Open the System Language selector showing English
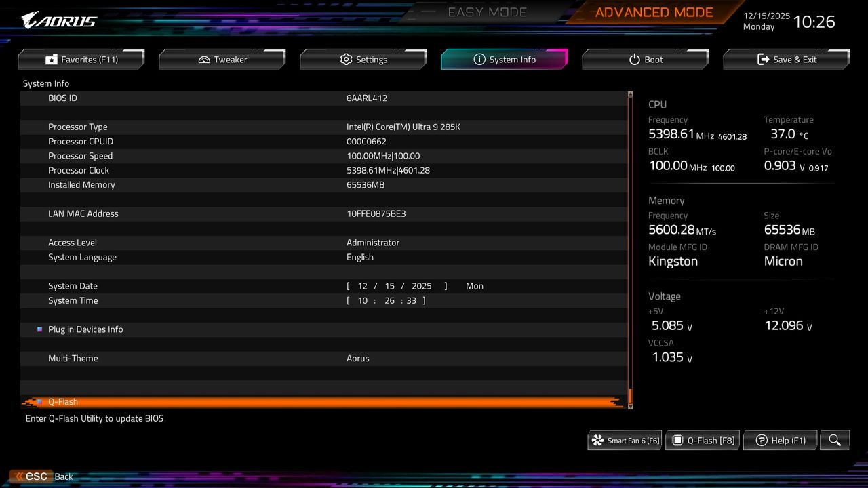Viewport: 868px width, 488px height. point(360,257)
